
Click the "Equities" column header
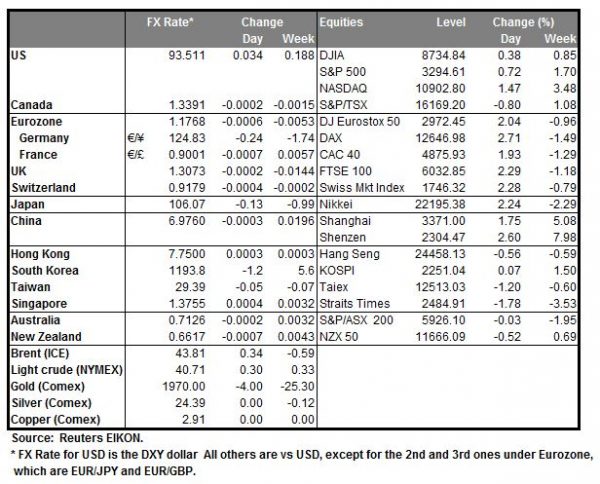click(x=343, y=21)
